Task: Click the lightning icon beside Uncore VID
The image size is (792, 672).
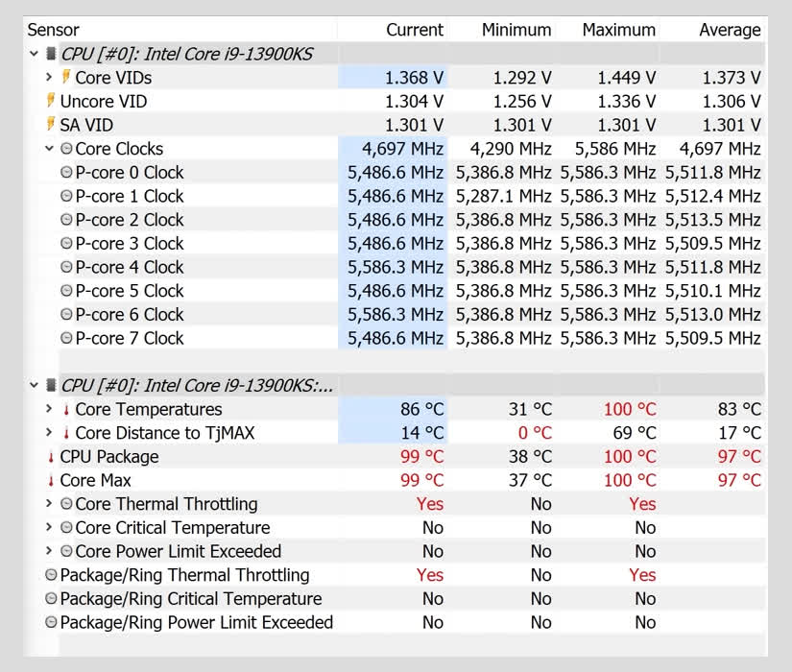Action: point(50,101)
